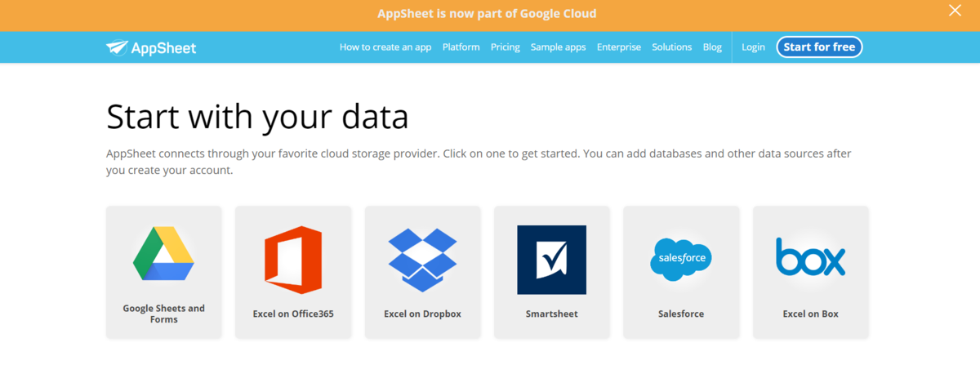
Task: Open the Solutions menu
Action: [671, 47]
